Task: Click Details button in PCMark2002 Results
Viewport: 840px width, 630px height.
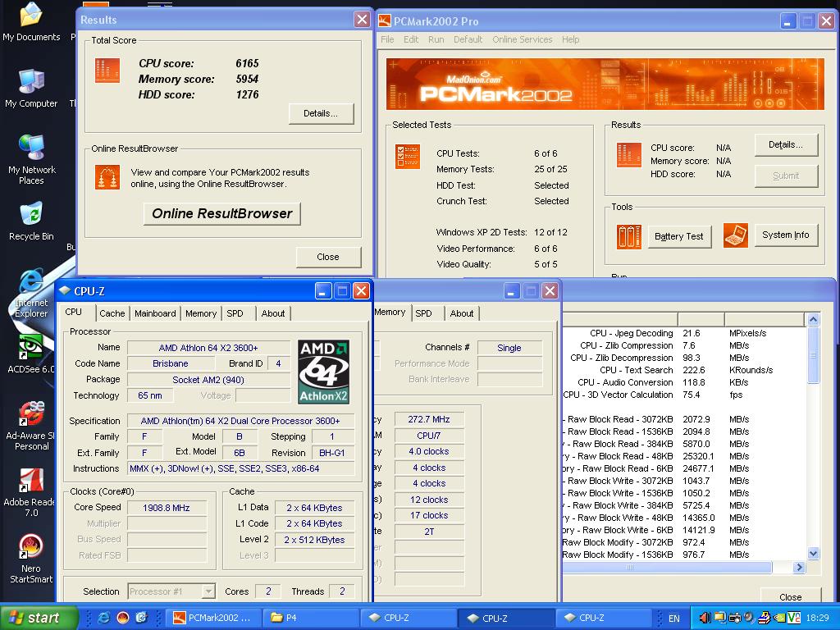Action: pos(786,144)
